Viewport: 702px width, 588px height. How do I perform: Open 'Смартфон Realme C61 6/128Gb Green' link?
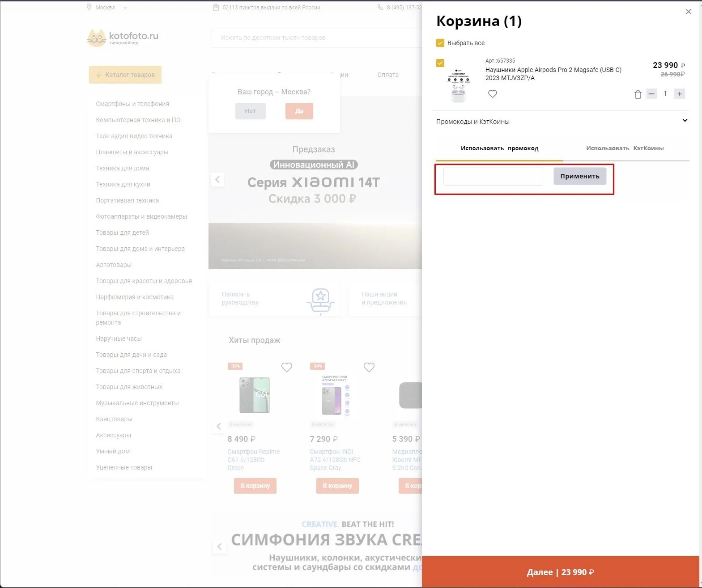(254, 460)
